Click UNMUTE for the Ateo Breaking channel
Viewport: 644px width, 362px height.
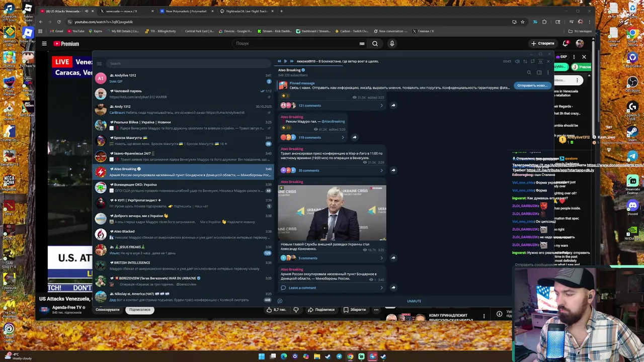point(414,301)
